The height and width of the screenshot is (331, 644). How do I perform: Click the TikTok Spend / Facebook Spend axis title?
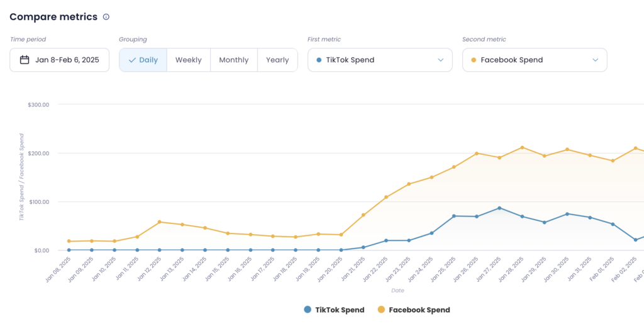22,177
